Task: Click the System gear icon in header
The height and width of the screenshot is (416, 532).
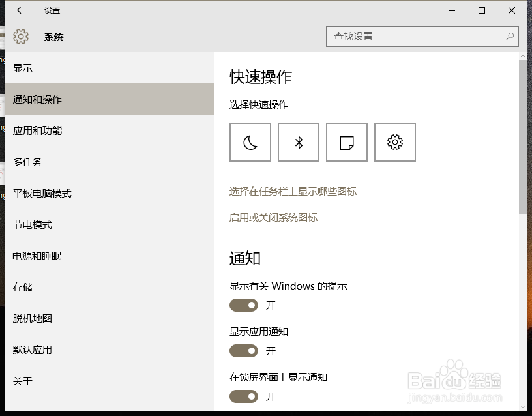Action: click(x=21, y=37)
